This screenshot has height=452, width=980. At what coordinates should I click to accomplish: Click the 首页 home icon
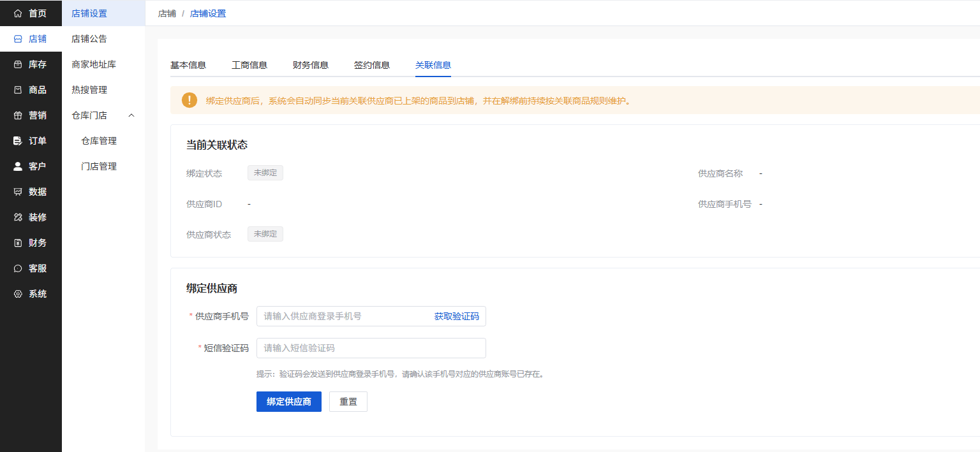pos(18,13)
